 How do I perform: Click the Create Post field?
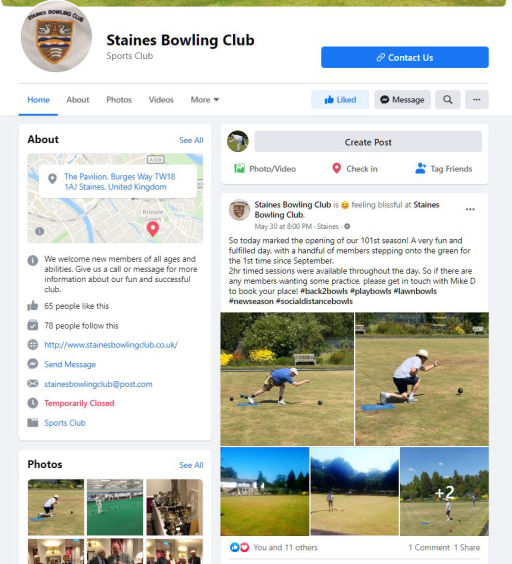[368, 142]
